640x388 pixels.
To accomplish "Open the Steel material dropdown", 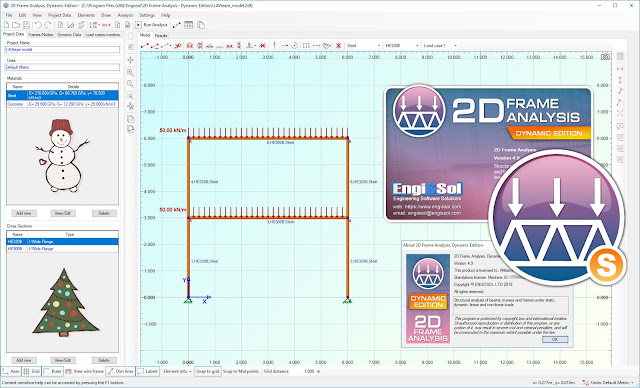I will point(363,46).
